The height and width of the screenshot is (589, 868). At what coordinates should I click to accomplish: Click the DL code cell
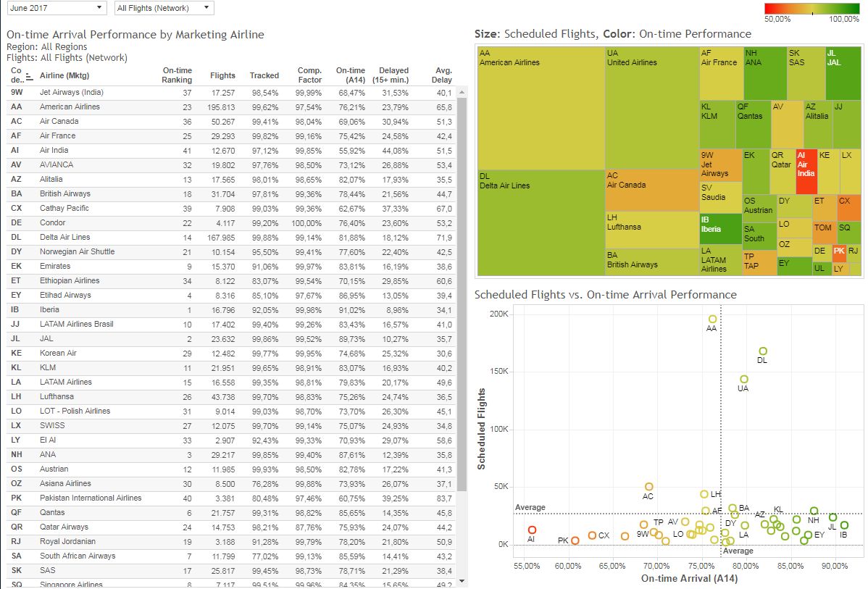coord(16,237)
